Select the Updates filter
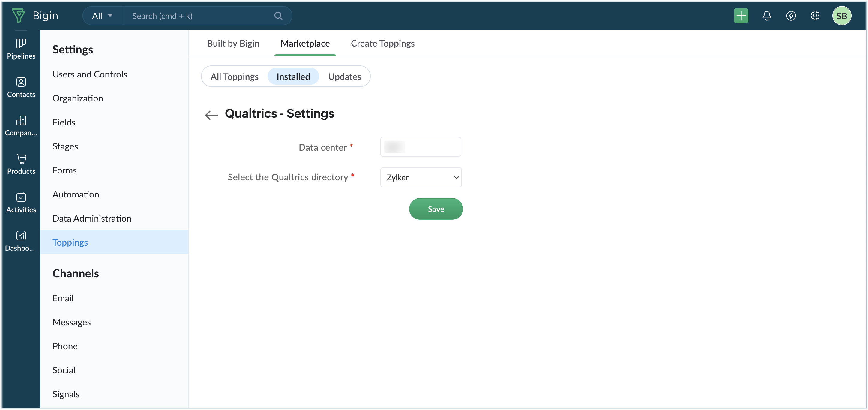The width and height of the screenshot is (868, 410). (344, 77)
